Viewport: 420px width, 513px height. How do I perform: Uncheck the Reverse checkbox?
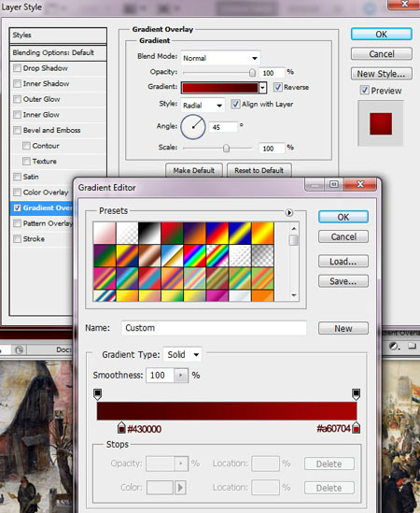pos(278,87)
